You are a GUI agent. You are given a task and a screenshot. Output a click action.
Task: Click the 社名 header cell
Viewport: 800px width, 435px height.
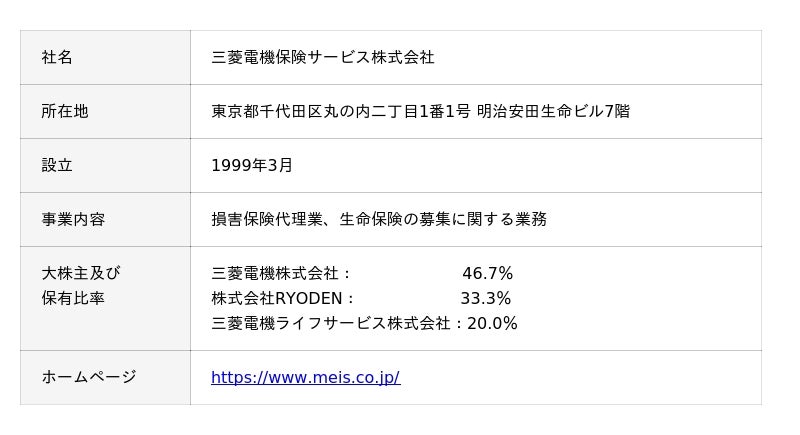click(x=105, y=57)
